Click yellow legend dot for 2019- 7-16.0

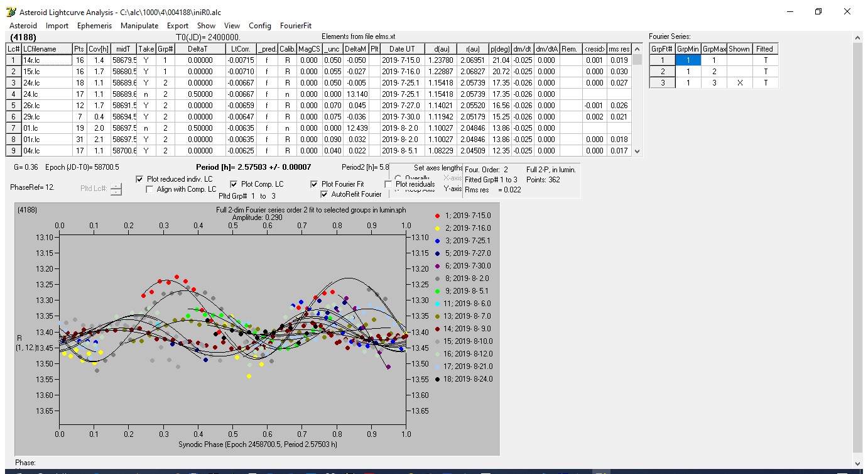(437, 228)
